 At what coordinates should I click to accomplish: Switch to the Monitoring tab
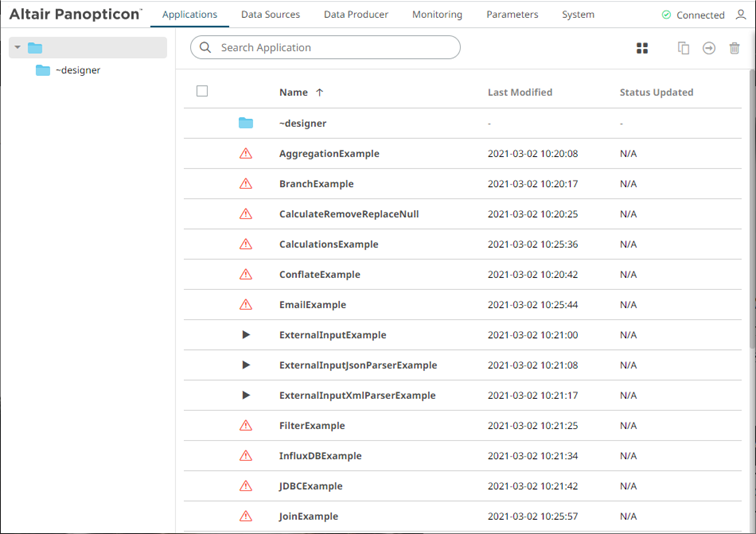coord(437,15)
